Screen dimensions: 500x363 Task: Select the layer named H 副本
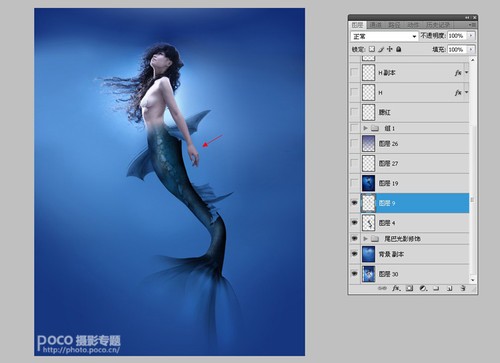tap(409, 72)
